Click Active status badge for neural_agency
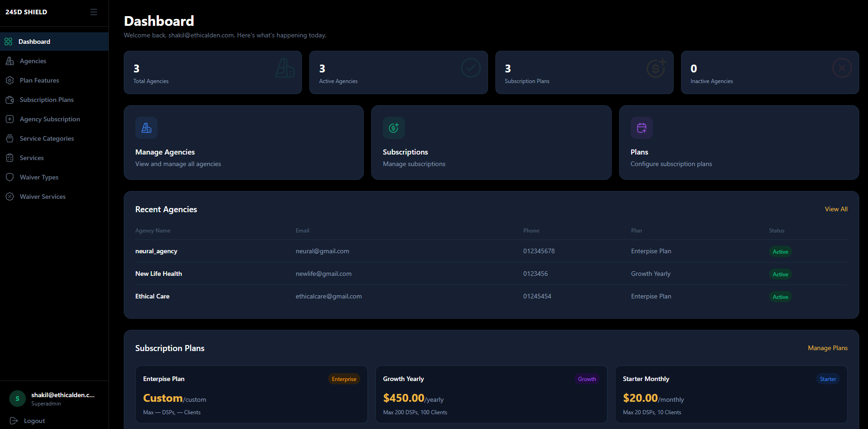Screen dimensions: 868x429 pos(780,252)
